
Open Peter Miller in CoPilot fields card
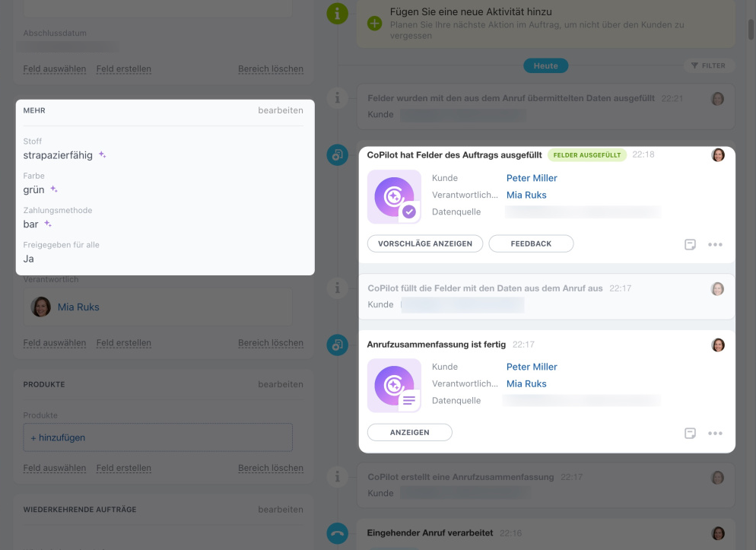click(x=532, y=178)
